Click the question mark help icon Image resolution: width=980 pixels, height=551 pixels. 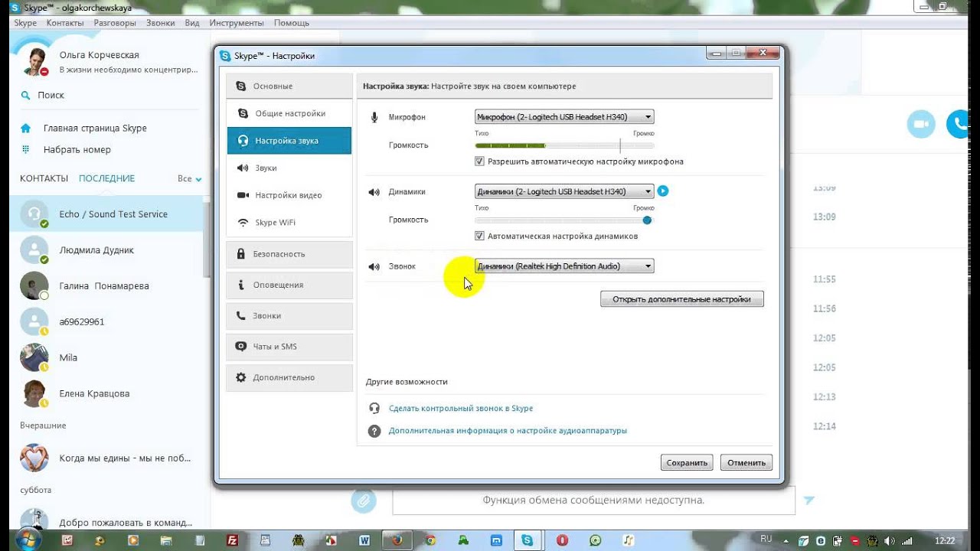tap(374, 431)
